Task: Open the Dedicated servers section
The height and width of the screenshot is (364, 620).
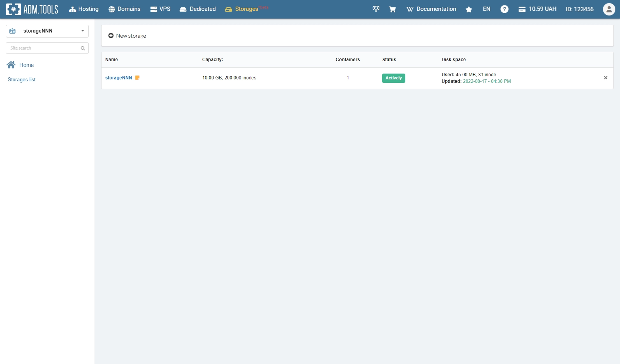Action: click(198, 9)
